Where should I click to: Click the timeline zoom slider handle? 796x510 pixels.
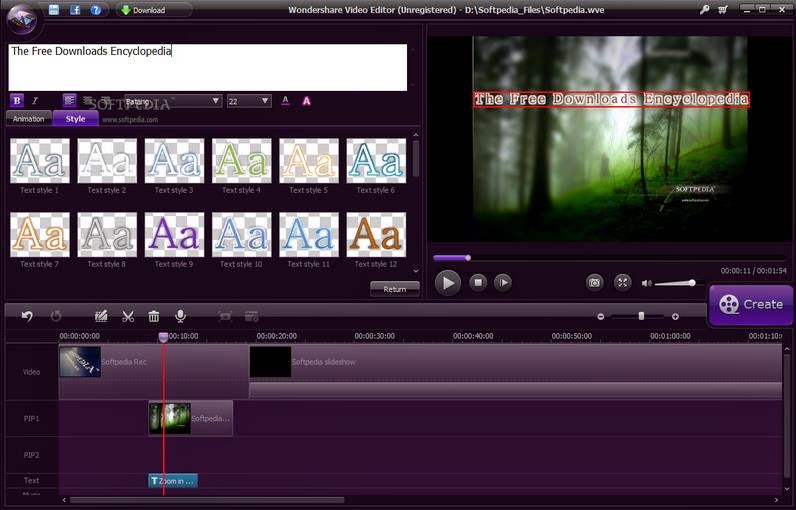click(641, 316)
